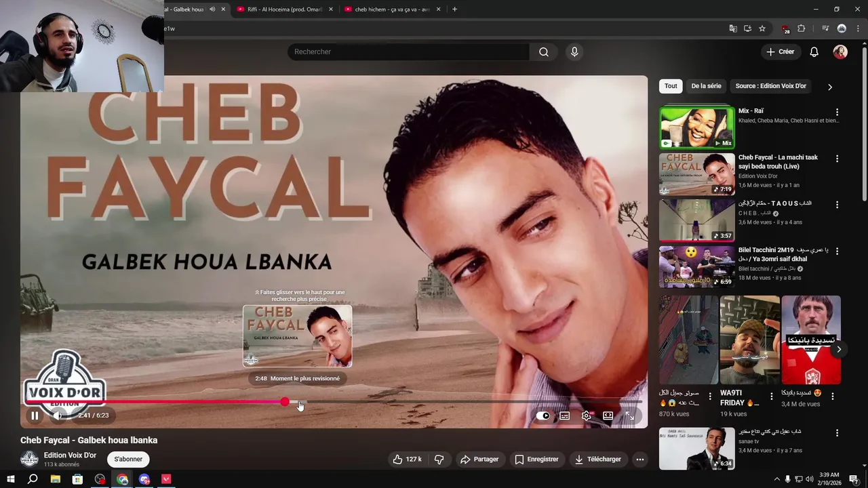
Task: Open options for La machi taak video
Action: 837,159
